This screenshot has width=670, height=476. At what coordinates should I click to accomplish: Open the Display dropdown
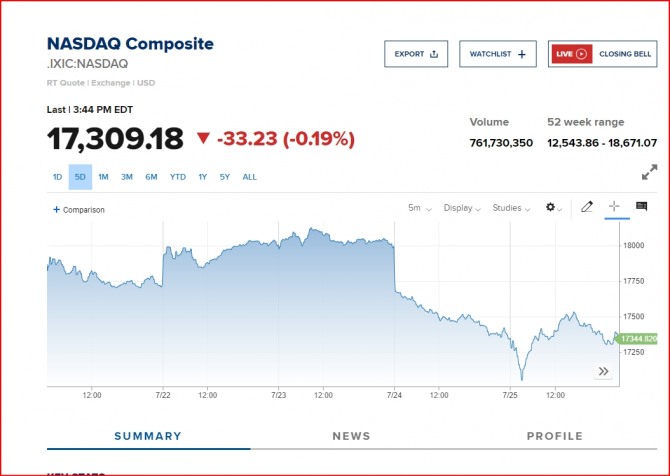[x=462, y=208]
